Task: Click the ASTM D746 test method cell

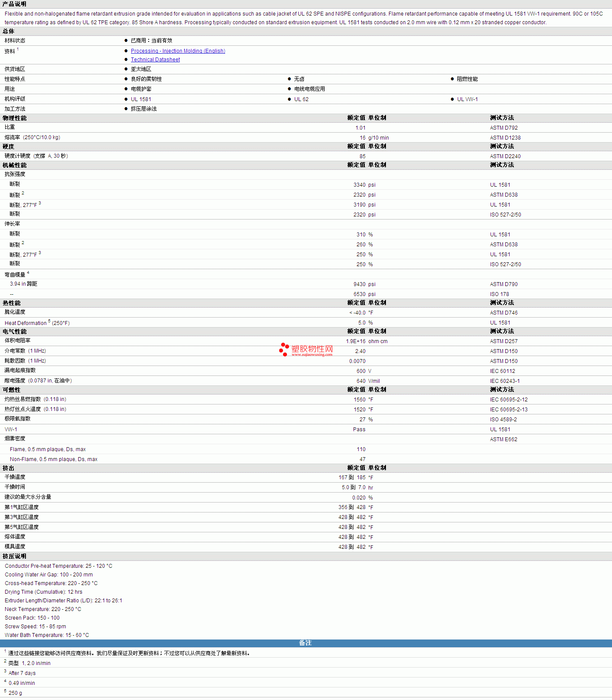Action: pyautogui.click(x=504, y=313)
